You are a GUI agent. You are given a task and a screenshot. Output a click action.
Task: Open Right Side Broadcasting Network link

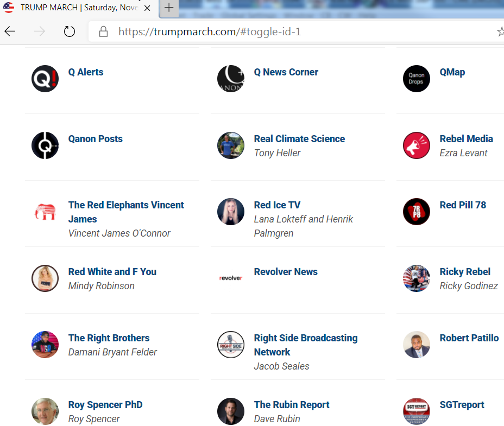click(x=306, y=345)
